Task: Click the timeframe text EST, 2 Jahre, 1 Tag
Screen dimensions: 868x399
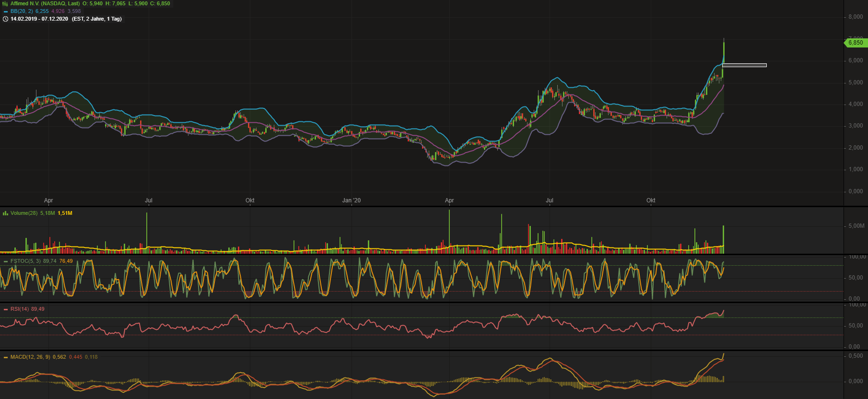Action: (97, 19)
